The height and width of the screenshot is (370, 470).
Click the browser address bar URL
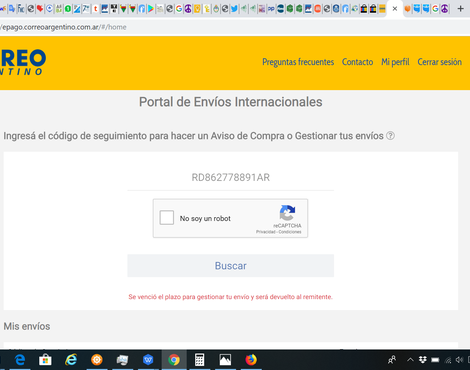(x=63, y=27)
